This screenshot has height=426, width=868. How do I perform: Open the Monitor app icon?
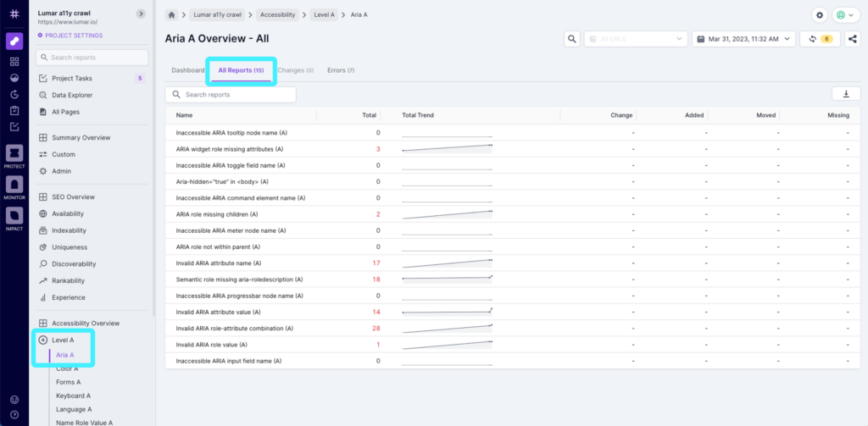14,185
